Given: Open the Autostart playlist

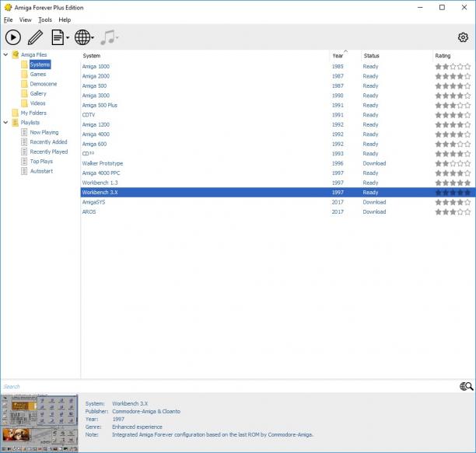Looking at the screenshot, I should point(41,171).
